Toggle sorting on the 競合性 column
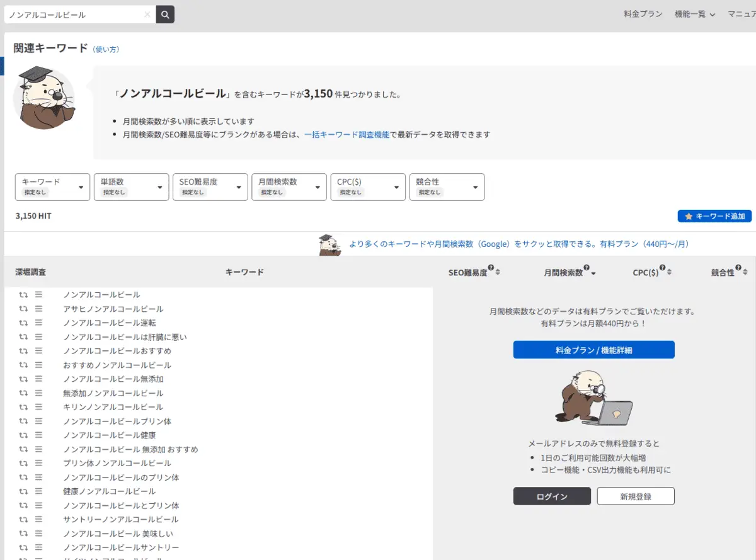The image size is (756, 560). pyautogui.click(x=745, y=272)
